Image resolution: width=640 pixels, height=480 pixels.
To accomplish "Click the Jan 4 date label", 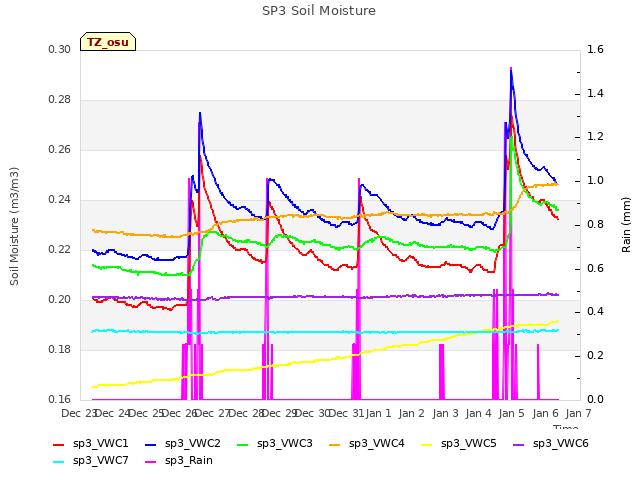I will pyautogui.click(x=478, y=413).
